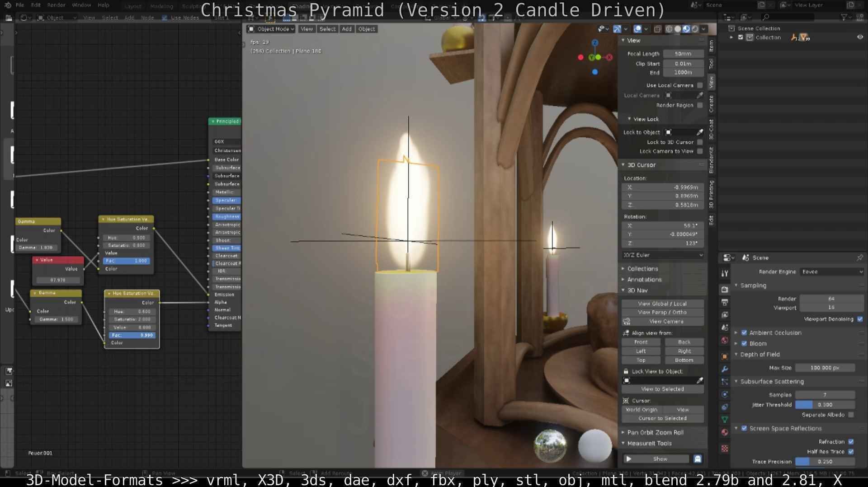Open the Material properties tab icon

pos(725,432)
